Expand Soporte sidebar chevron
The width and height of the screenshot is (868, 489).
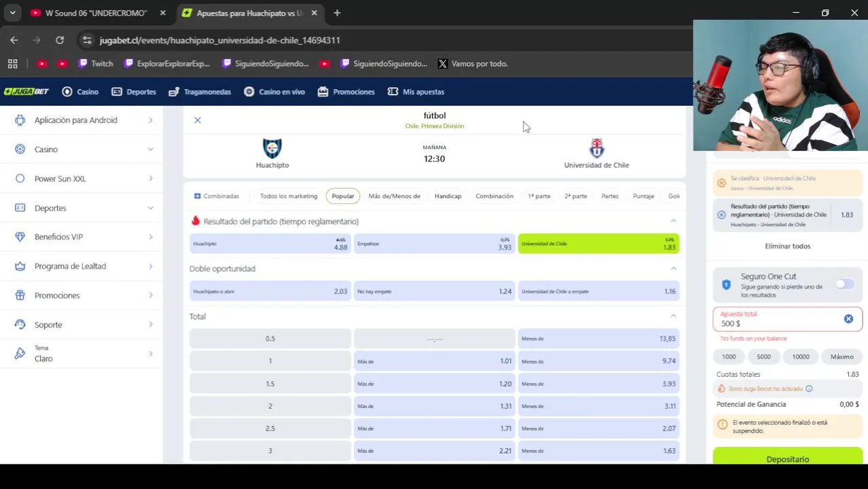pyautogui.click(x=150, y=325)
